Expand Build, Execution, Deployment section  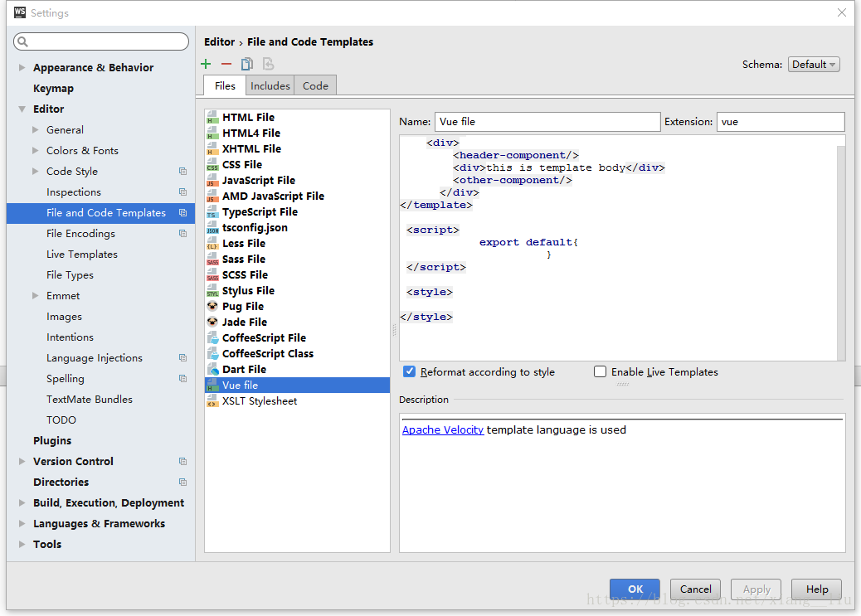pos(22,502)
